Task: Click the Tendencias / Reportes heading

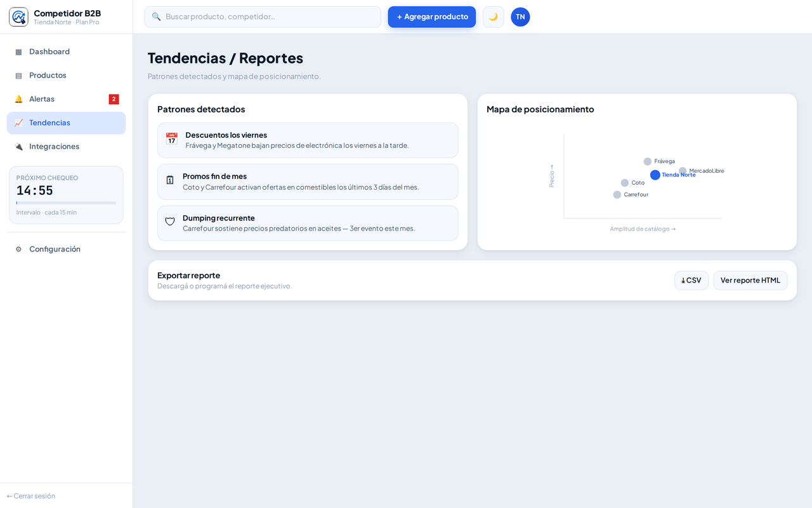Action: point(225,58)
